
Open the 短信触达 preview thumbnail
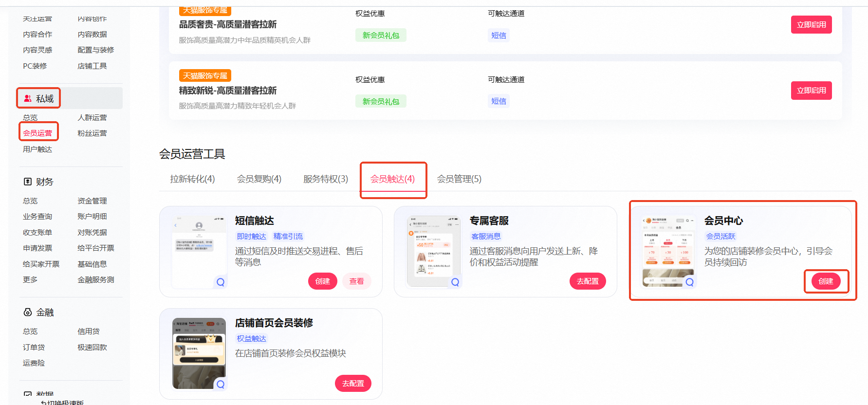point(199,252)
